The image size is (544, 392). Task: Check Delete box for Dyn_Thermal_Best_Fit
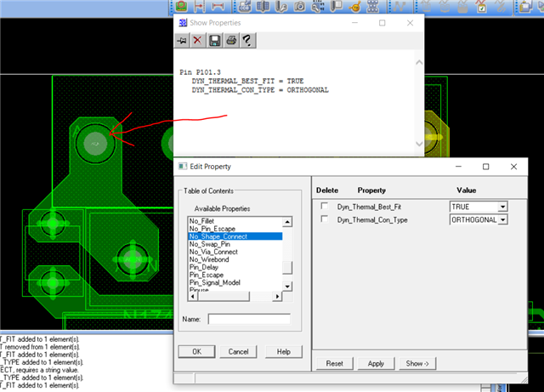[x=324, y=207]
